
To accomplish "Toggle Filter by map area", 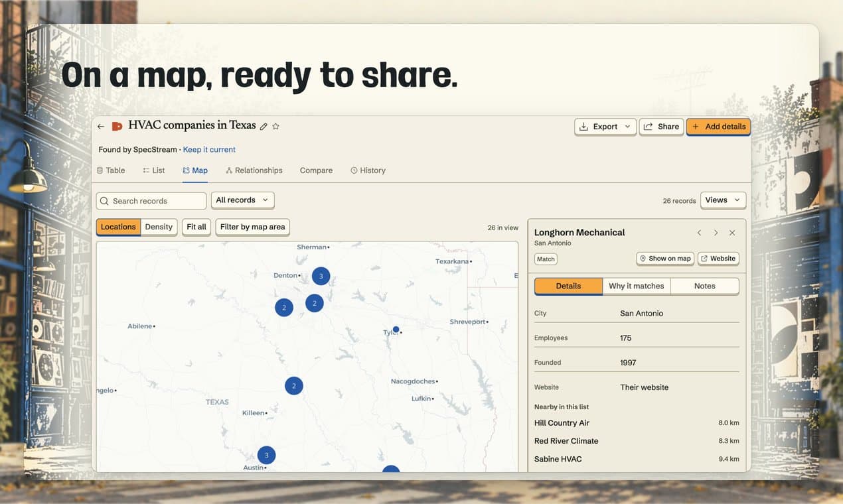I will click(252, 227).
